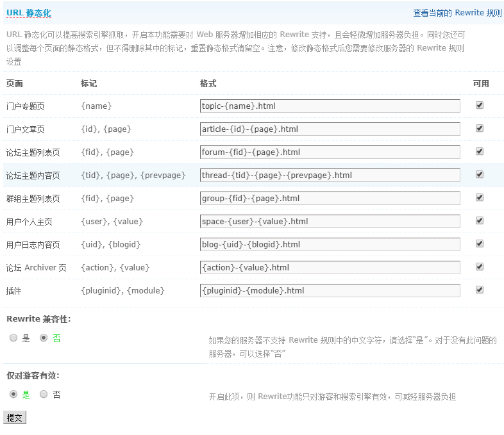
Task: Click the {uid}, {blogid} marker text
Action: 111,245
